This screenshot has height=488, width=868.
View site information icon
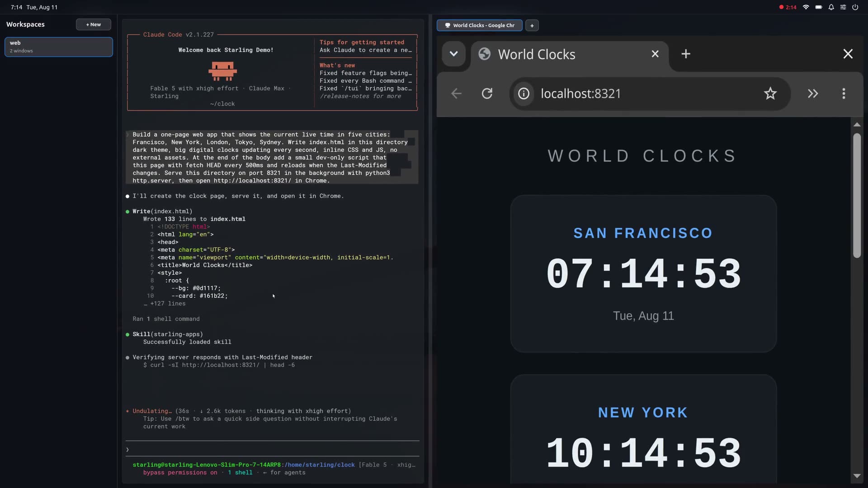(x=524, y=94)
